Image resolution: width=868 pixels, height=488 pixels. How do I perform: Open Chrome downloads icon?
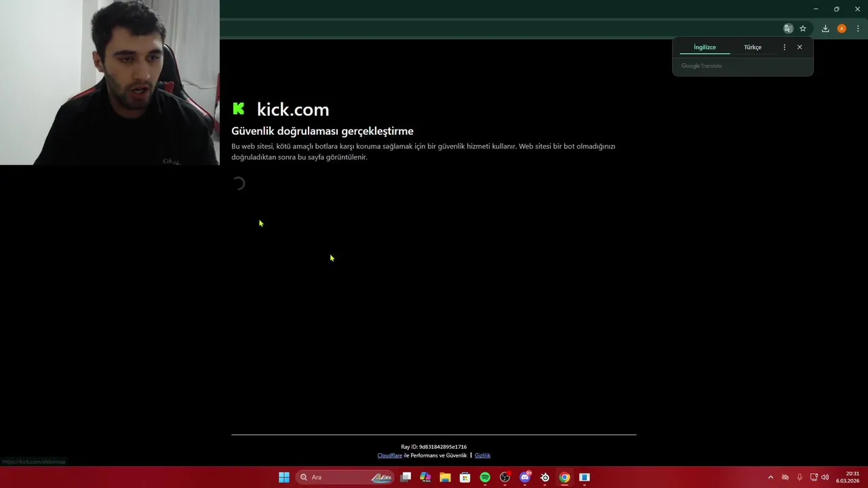[x=825, y=28]
